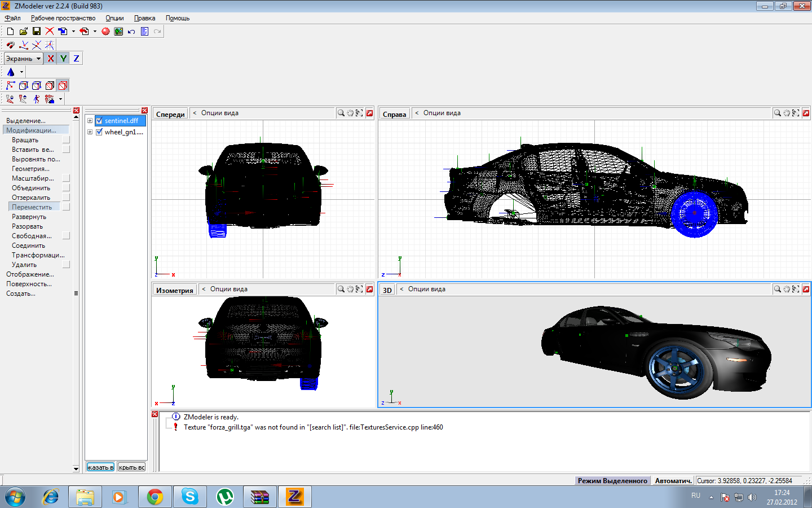Open Опции вида of 3D viewport
The height and width of the screenshot is (508, 812).
pyautogui.click(x=426, y=289)
